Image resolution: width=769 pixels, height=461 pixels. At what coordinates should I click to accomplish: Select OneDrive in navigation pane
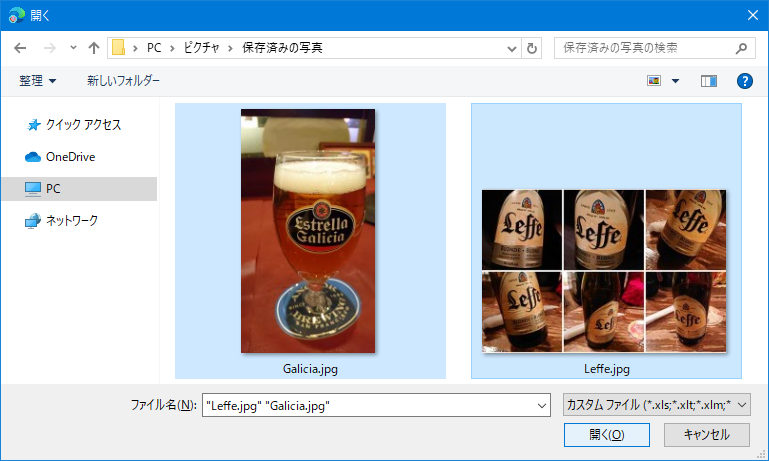(70, 157)
